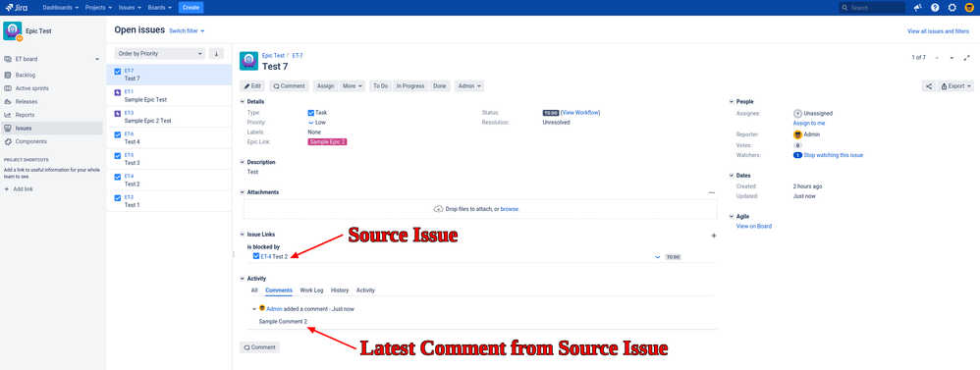Go to next issue with the down chevron
The image size is (980, 370).
point(952,58)
